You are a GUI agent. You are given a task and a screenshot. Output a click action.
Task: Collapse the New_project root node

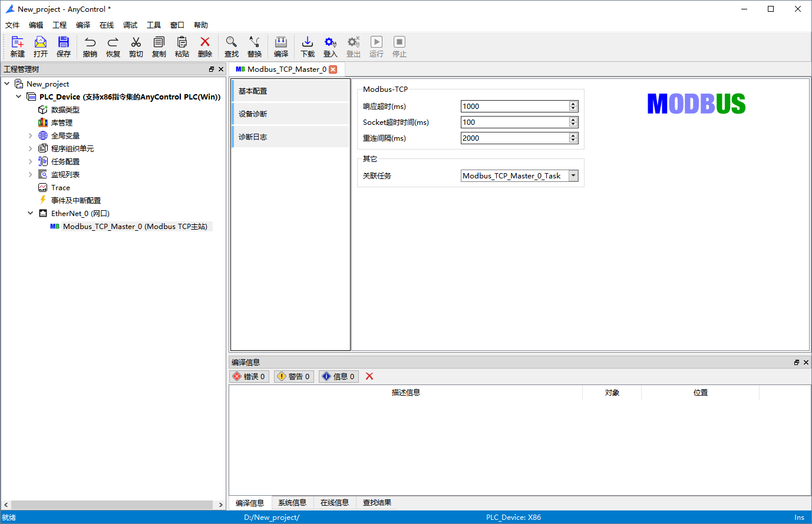(x=6, y=84)
